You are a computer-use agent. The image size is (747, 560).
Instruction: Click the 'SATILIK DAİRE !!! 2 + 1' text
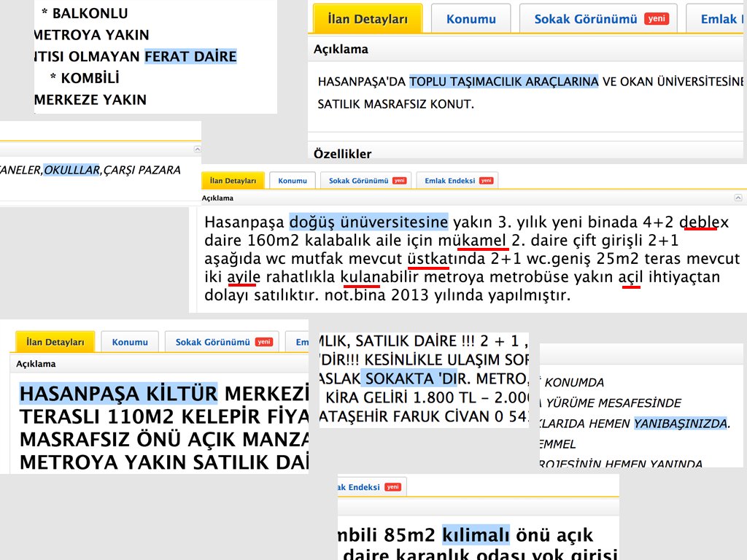(x=437, y=341)
